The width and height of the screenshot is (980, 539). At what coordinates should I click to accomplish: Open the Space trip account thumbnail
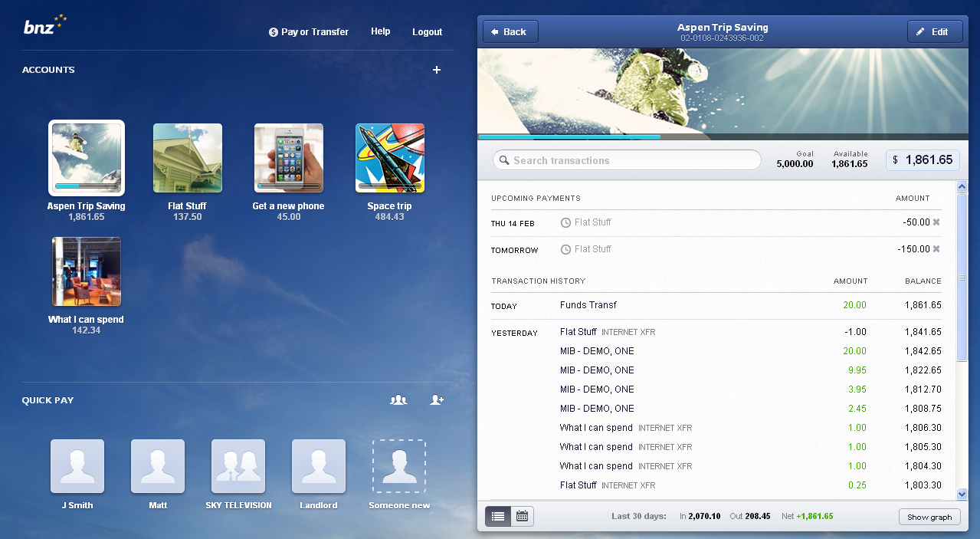pyautogui.click(x=390, y=158)
